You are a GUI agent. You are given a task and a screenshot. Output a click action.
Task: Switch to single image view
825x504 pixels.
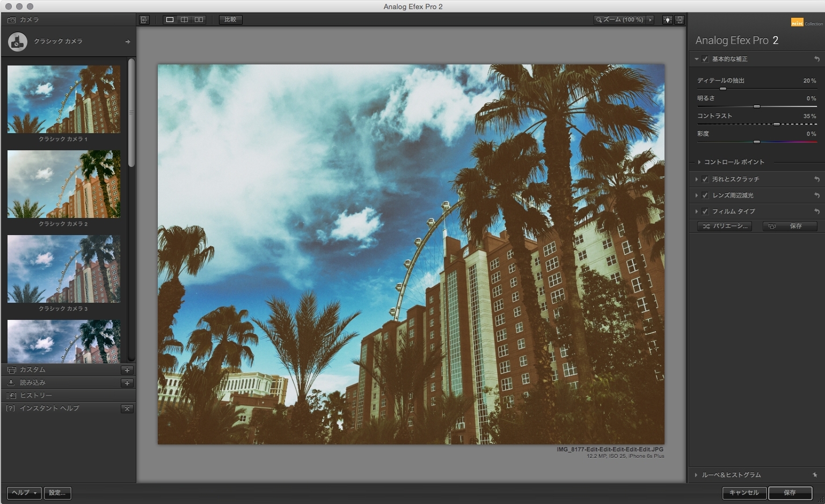pos(170,20)
